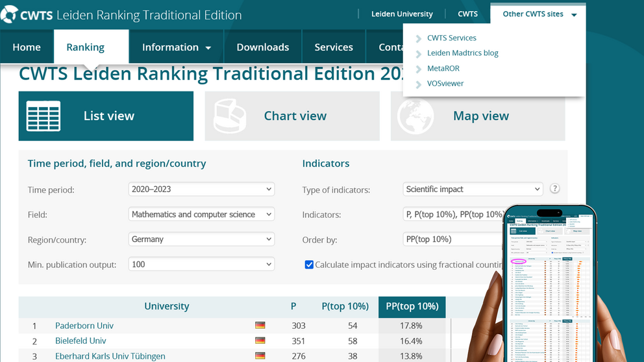Open Leiden Madtrics blog link
The image size is (644, 362).
[x=462, y=53]
